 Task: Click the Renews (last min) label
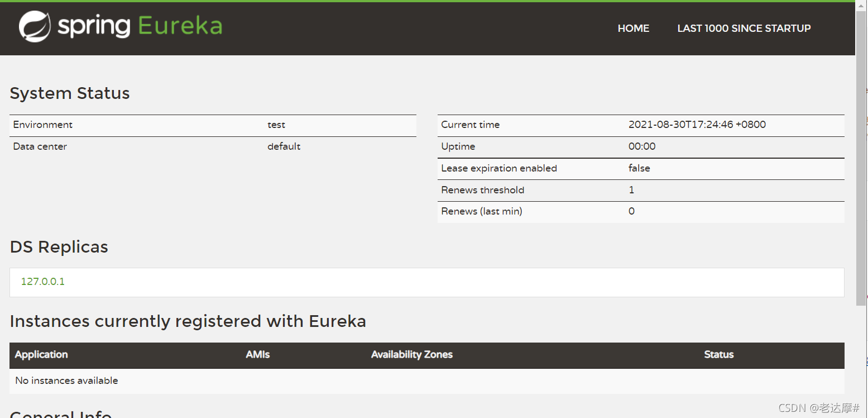point(482,212)
